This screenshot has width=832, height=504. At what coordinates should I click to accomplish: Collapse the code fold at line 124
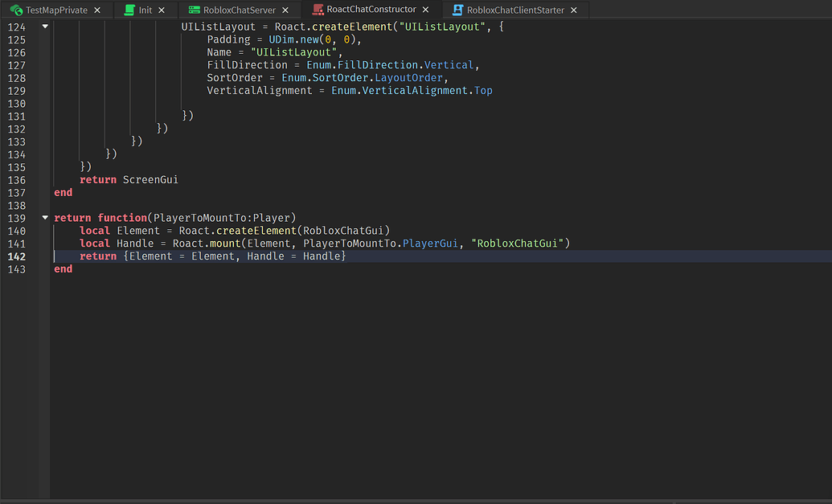coord(44,26)
